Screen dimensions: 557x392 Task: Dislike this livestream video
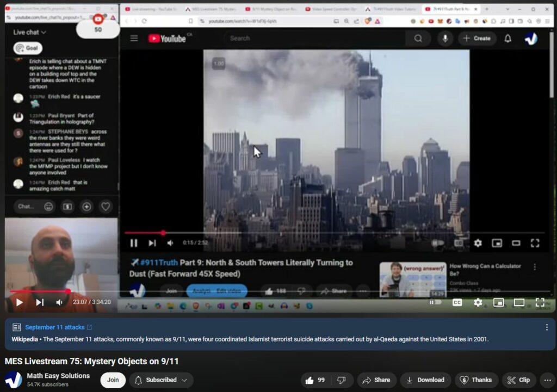click(x=342, y=380)
